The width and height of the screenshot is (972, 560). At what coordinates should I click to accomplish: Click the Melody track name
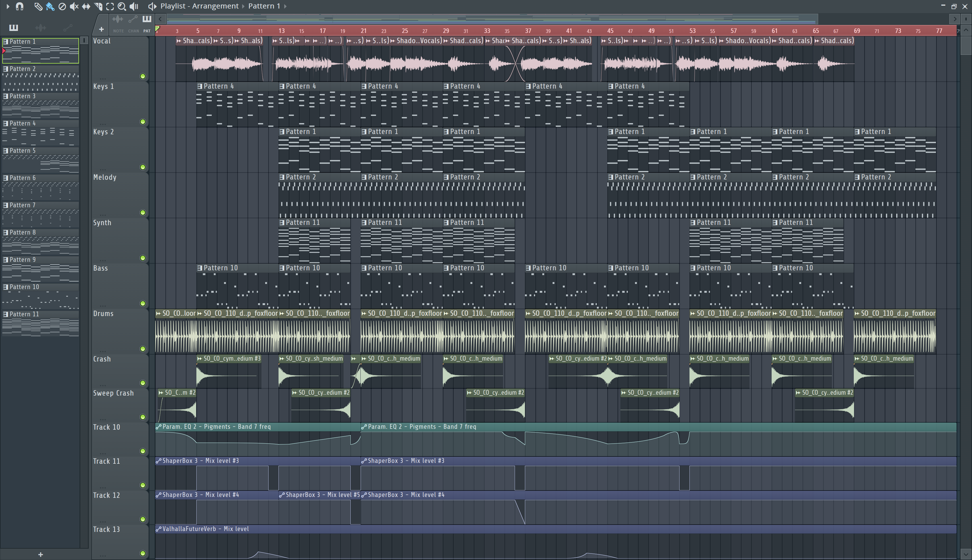click(104, 177)
